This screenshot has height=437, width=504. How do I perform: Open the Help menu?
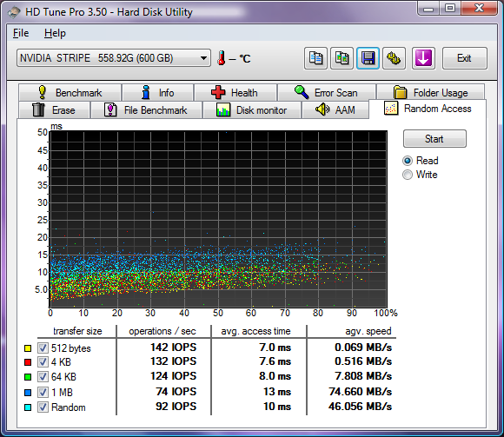tap(55, 33)
